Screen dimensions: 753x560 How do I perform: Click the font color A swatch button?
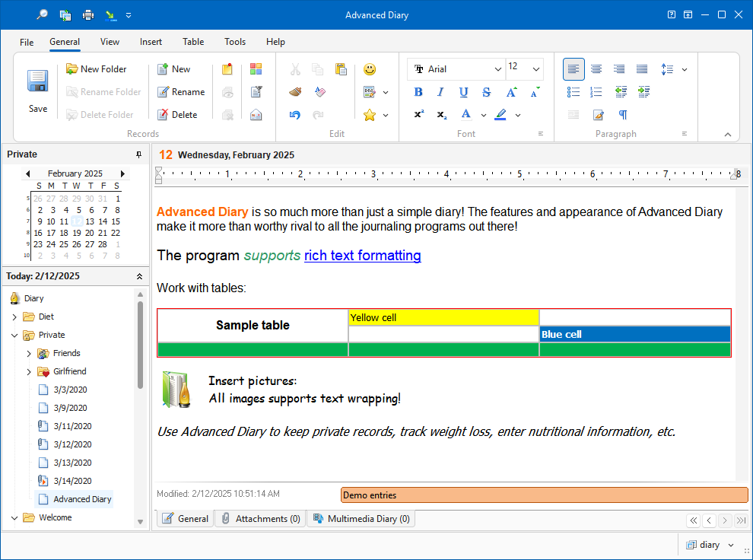465,115
